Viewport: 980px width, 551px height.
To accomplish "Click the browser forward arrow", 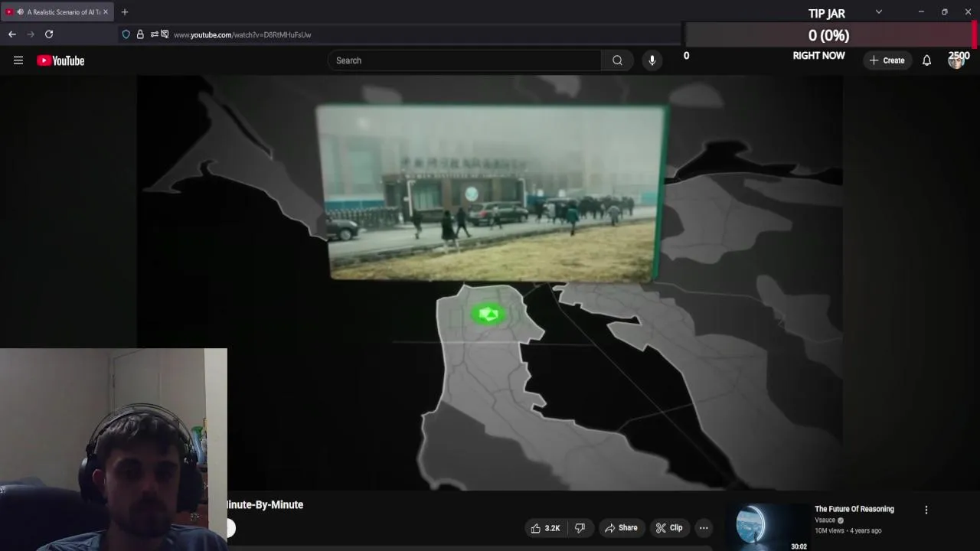I will pyautogui.click(x=31, y=34).
